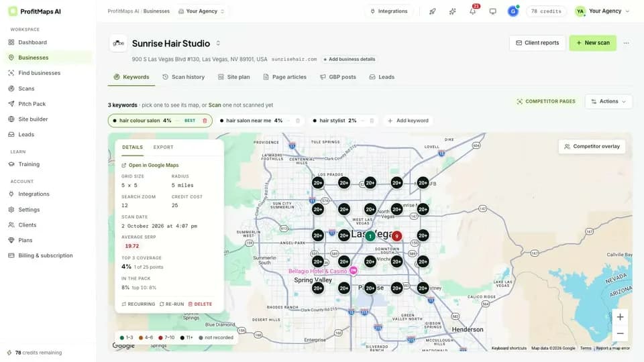Expand business switcher next to Sunrise Hair Studio
The height and width of the screenshot is (362, 644).
[218, 43]
